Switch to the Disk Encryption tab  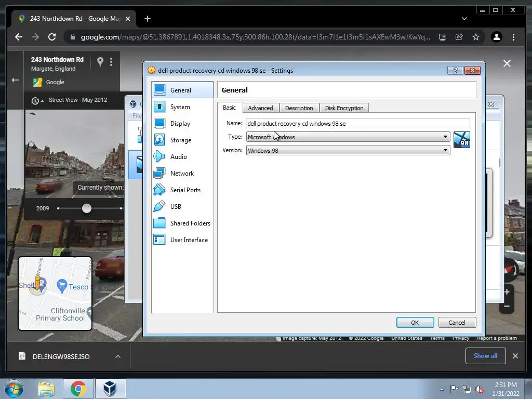[344, 108]
